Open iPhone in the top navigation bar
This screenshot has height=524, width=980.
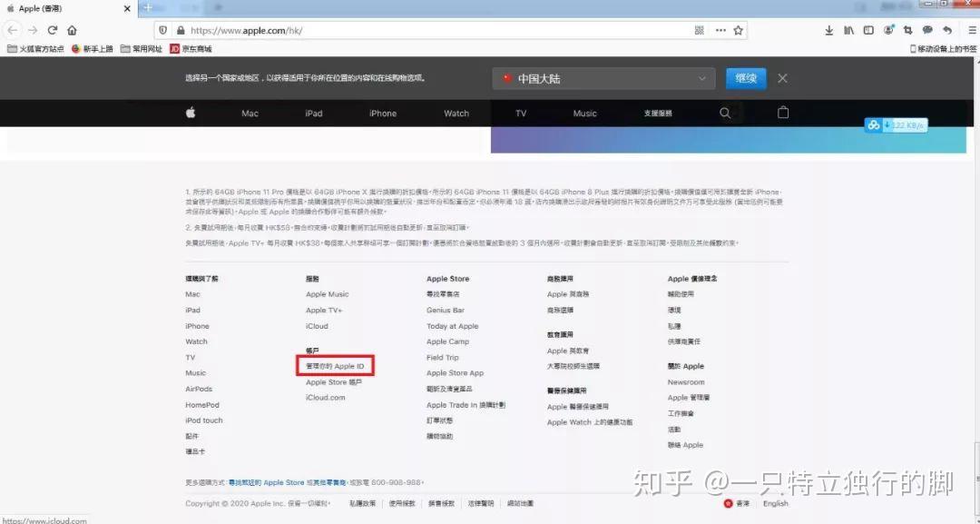point(383,114)
